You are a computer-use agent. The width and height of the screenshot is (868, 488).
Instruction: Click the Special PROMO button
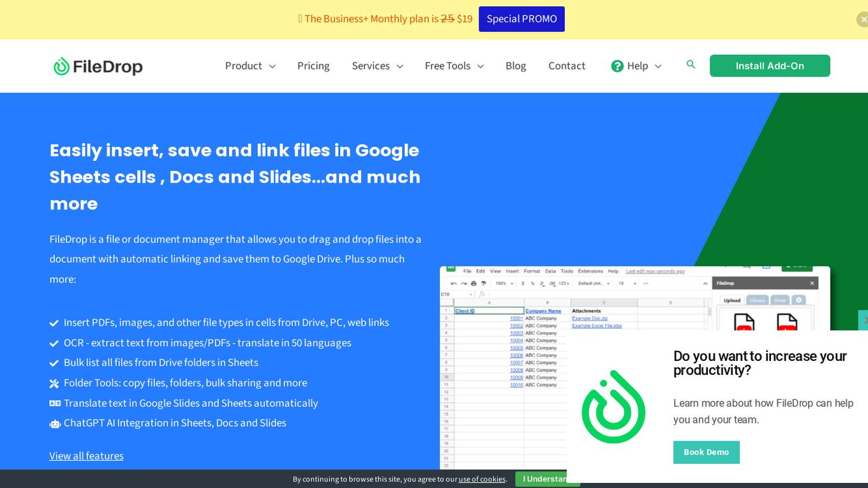point(521,19)
